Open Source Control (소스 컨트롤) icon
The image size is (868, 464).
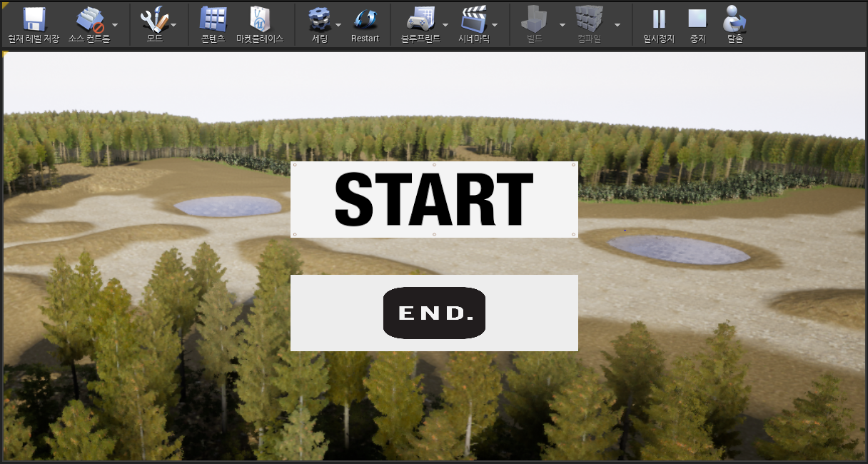tap(89, 19)
